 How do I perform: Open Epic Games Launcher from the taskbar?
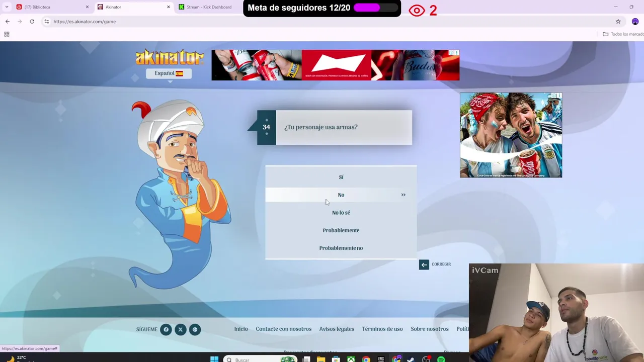coord(381,359)
